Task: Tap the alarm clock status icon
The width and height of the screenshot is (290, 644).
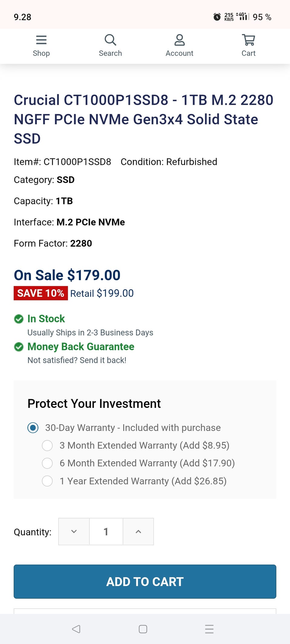Action: 217,17
